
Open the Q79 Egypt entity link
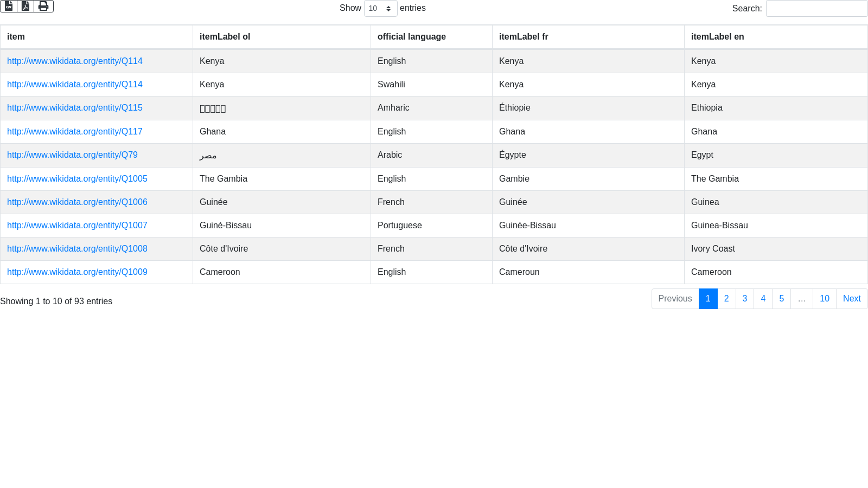coord(72,155)
